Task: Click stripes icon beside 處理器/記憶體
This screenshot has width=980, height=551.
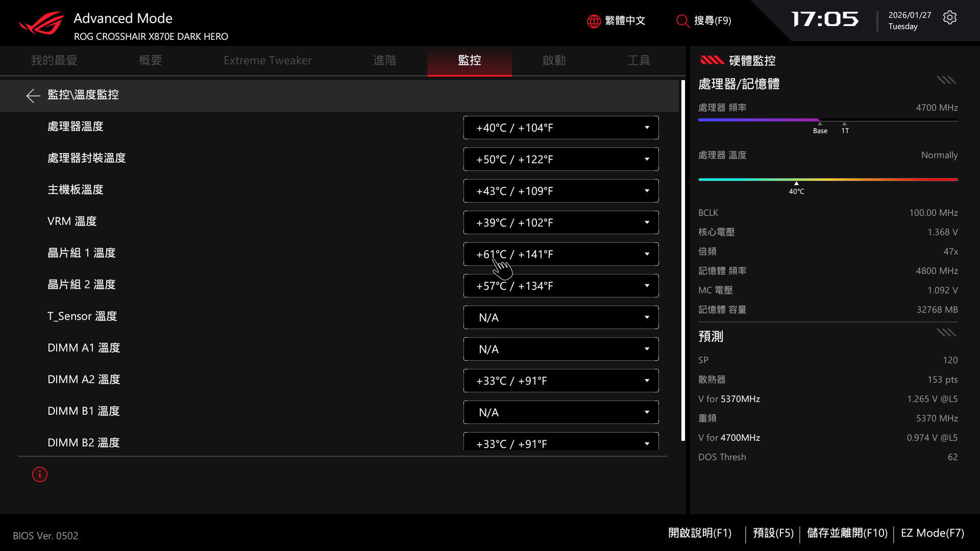Action: click(946, 80)
